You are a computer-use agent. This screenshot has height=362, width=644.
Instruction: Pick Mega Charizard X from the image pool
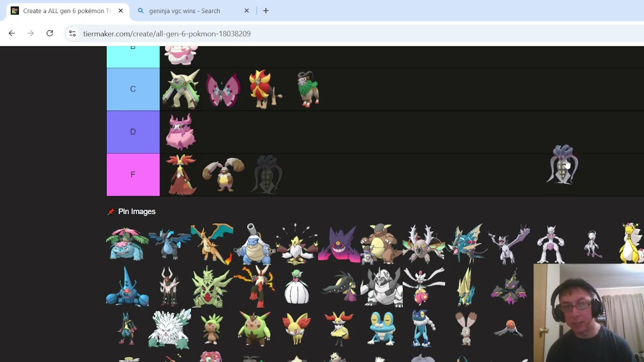(170, 245)
